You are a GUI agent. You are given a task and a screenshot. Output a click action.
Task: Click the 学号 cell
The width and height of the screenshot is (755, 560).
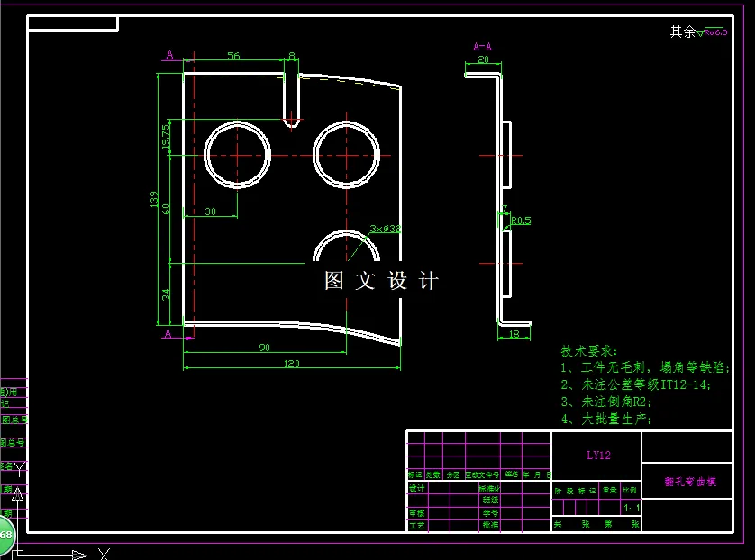(491, 513)
